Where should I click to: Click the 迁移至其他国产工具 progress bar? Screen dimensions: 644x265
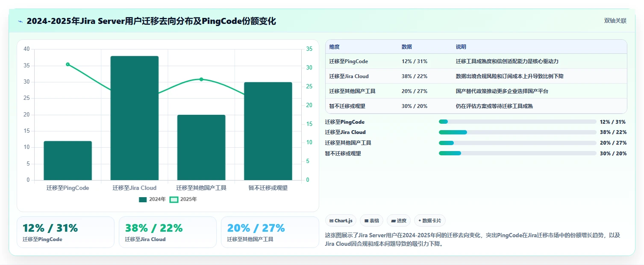[x=518, y=143]
